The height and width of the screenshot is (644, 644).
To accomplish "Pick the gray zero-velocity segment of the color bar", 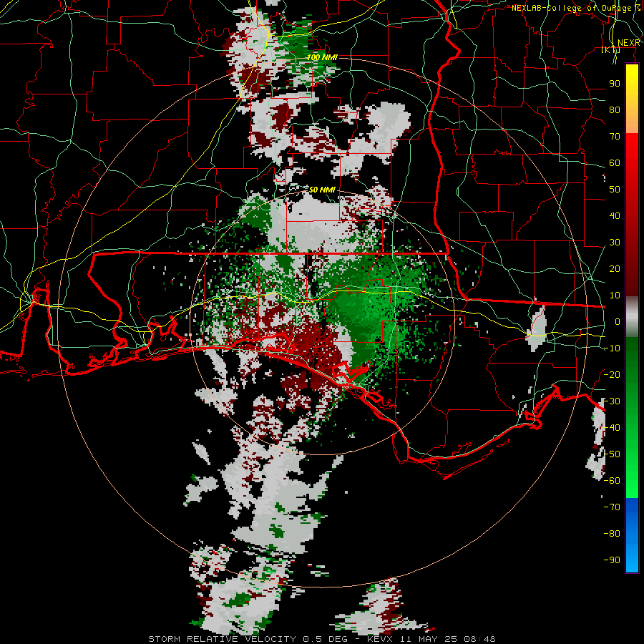I will 632,317.
